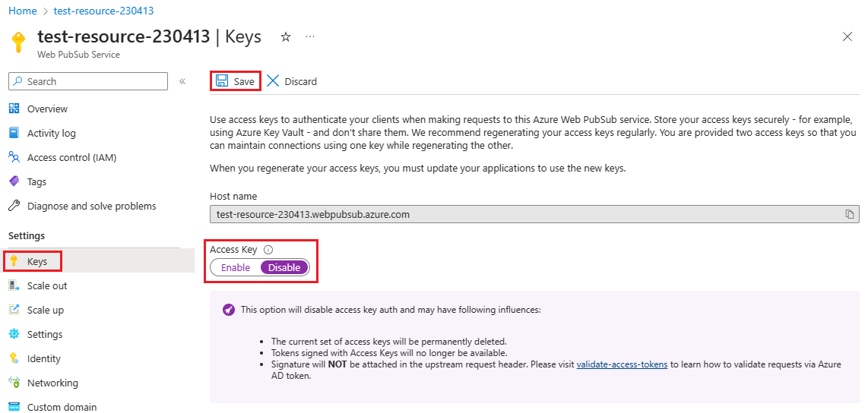This screenshot has width=868, height=413.
Task: Open Diagnose and solve problems
Action: click(x=91, y=206)
